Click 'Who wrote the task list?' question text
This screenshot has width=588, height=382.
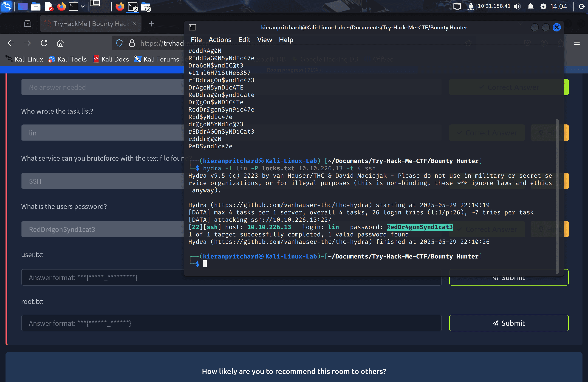[x=57, y=111]
